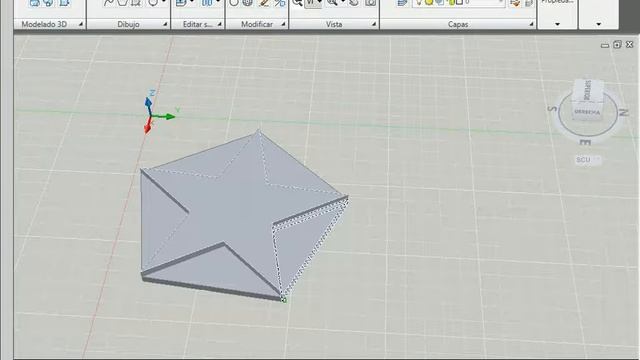The height and width of the screenshot is (360, 640).
Task: Open the Propiedades panel dropdown arrow
Action: pos(558,24)
